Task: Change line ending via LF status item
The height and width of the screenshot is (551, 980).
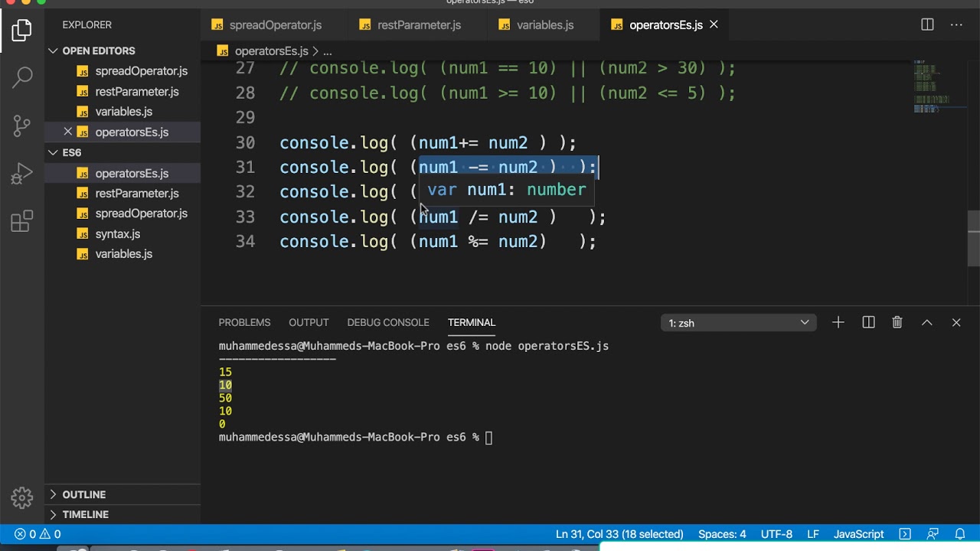Action: 813,534
